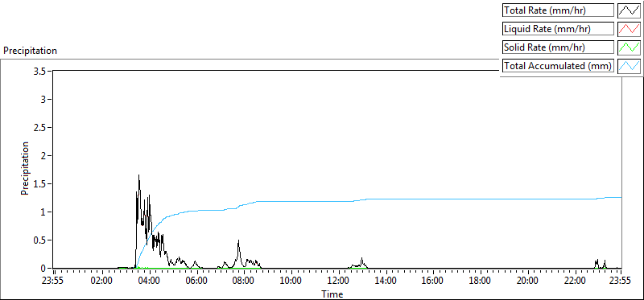Click the 14:00 time axis label
The width and height of the screenshot is (644, 300).
pos(386,282)
